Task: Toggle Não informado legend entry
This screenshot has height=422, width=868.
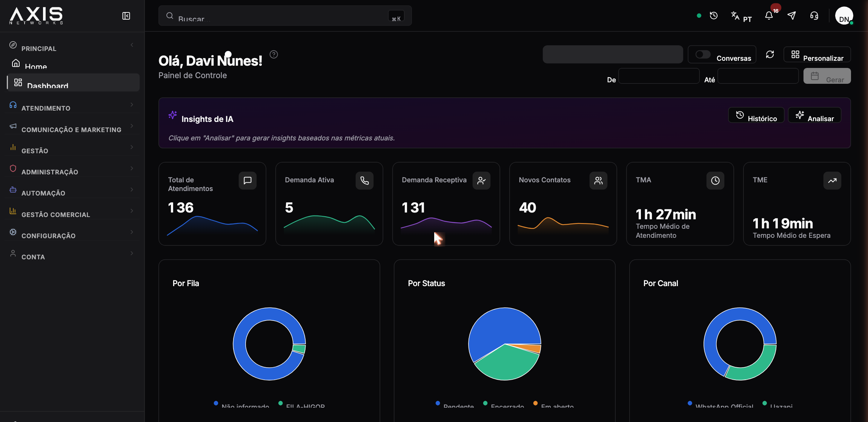Action: tap(241, 405)
